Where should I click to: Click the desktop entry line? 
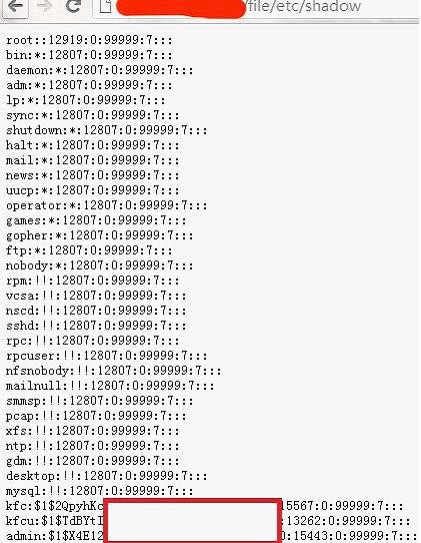pyautogui.click(x=107, y=476)
